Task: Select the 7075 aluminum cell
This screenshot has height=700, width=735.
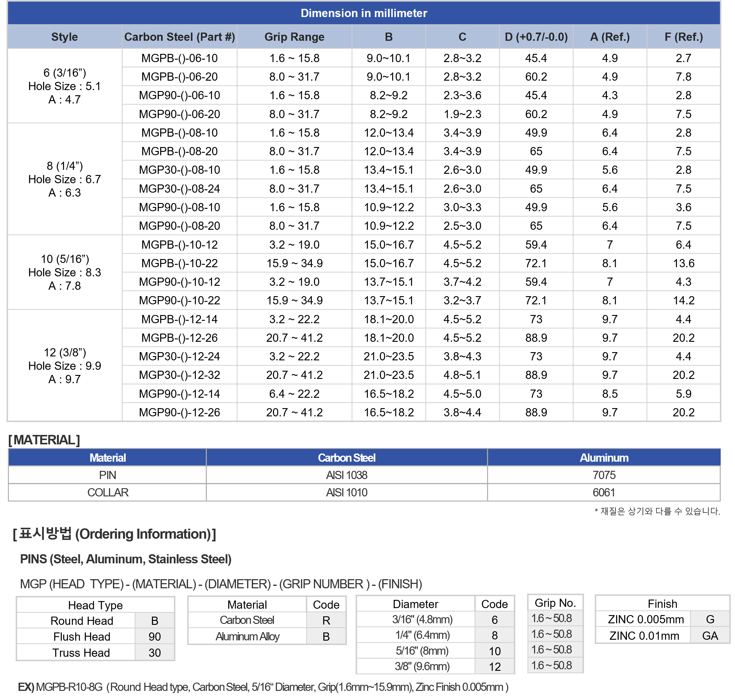Action: pos(603,475)
